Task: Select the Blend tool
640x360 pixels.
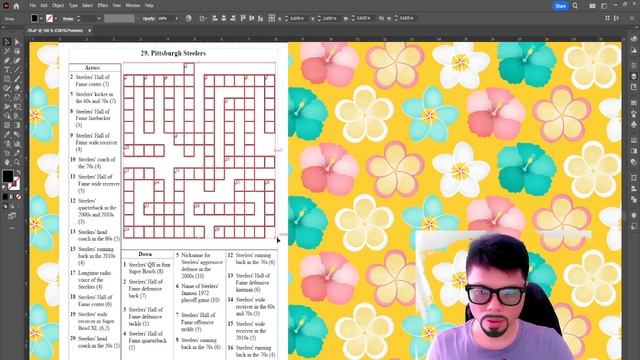Action: (17, 134)
